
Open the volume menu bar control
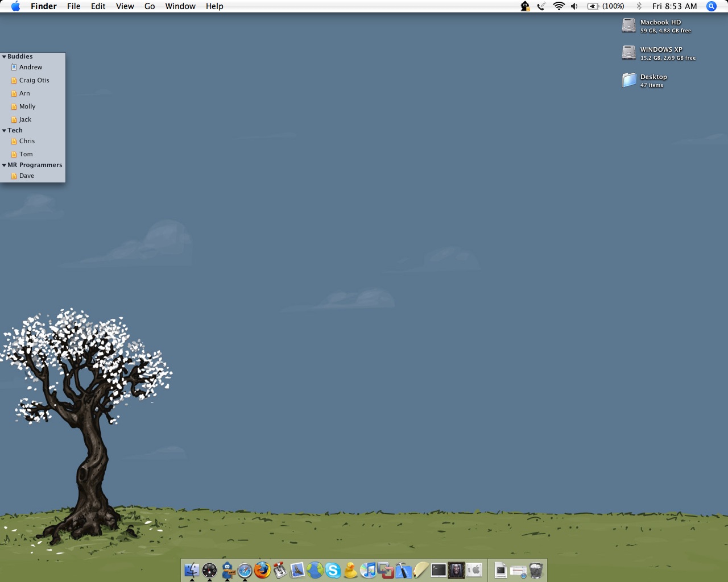click(574, 6)
